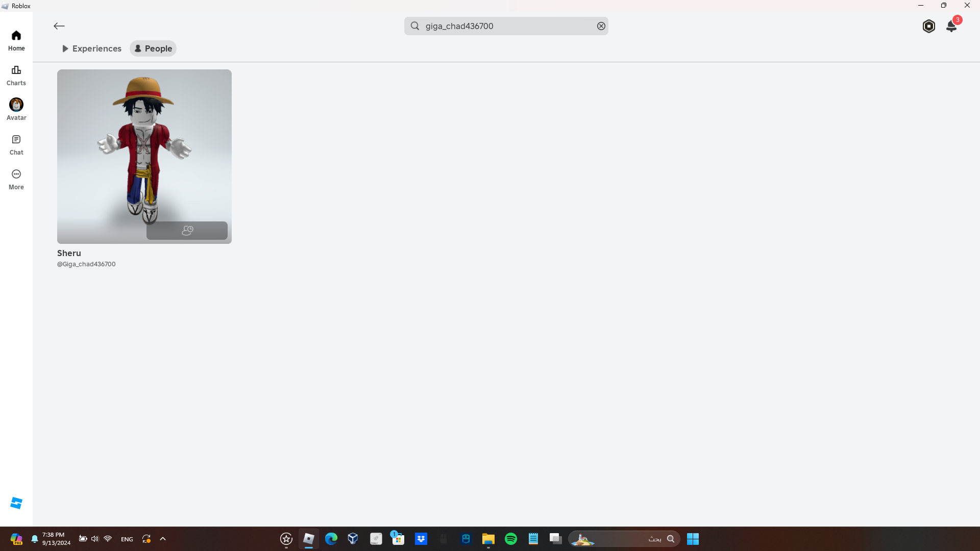Click the Roblox Studio logo in sidebar

click(16, 503)
